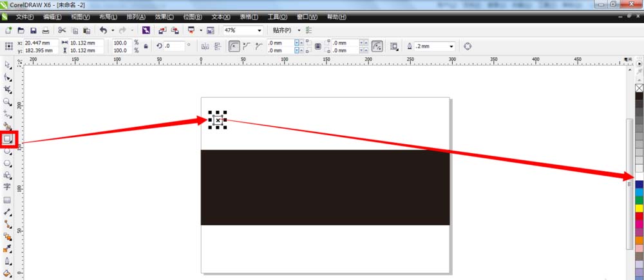The height and width of the screenshot is (280, 644).
Task: Click the Export icon
Action: click(175, 30)
